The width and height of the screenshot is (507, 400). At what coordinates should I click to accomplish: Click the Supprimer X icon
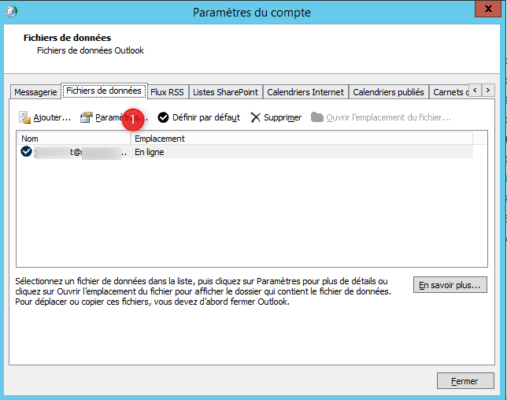click(x=255, y=117)
